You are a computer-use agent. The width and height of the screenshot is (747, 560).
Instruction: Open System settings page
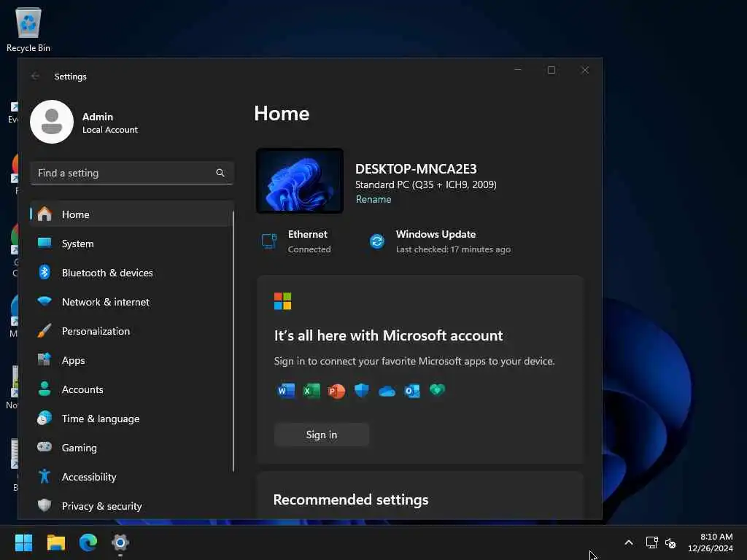[132, 244]
